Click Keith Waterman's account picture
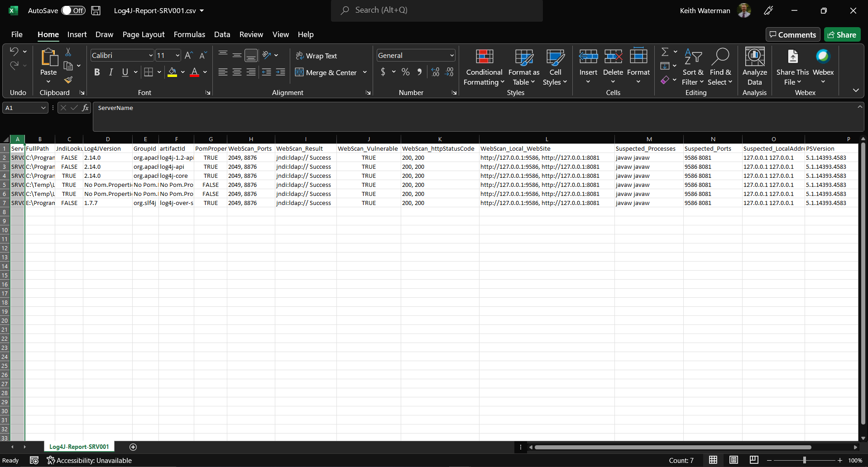 tap(744, 10)
